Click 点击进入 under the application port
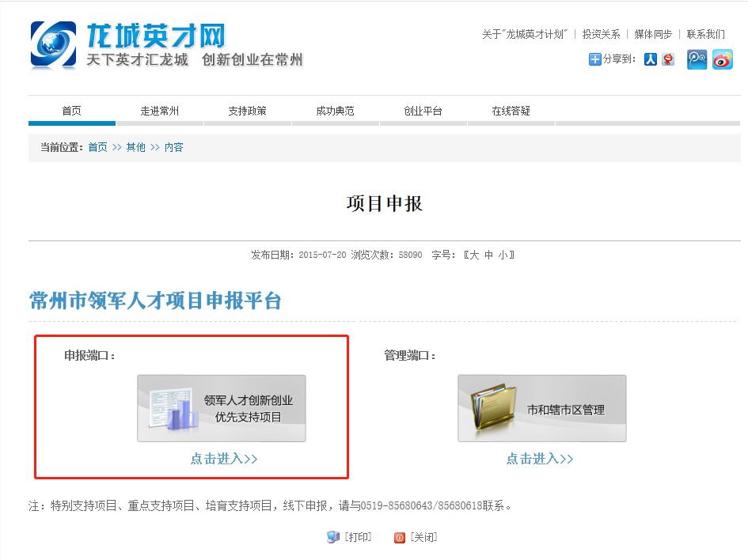 point(223,459)
